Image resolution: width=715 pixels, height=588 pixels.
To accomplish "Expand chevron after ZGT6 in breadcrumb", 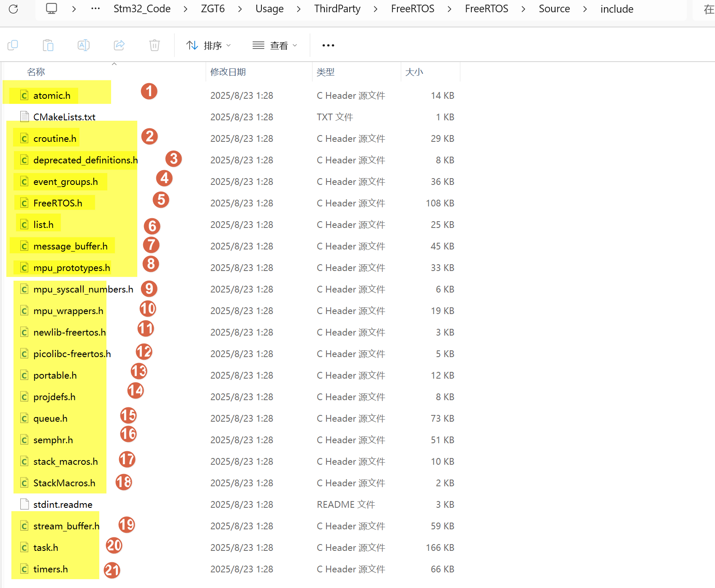I will (x=240, y=9).
